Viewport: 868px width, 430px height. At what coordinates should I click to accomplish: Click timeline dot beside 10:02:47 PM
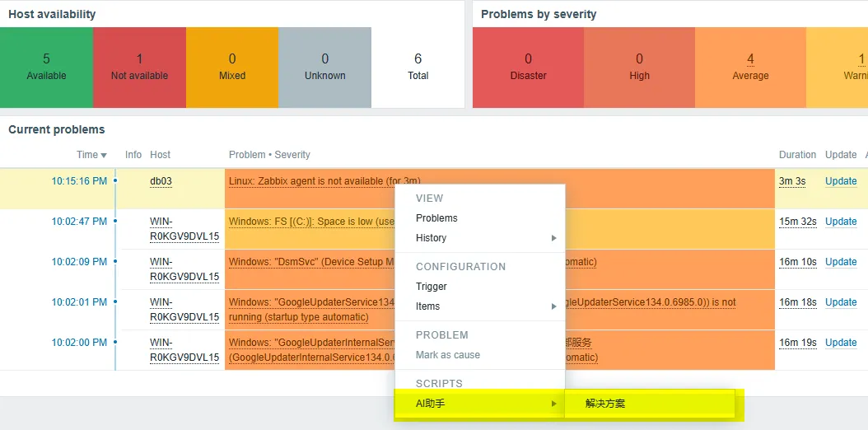115,221
